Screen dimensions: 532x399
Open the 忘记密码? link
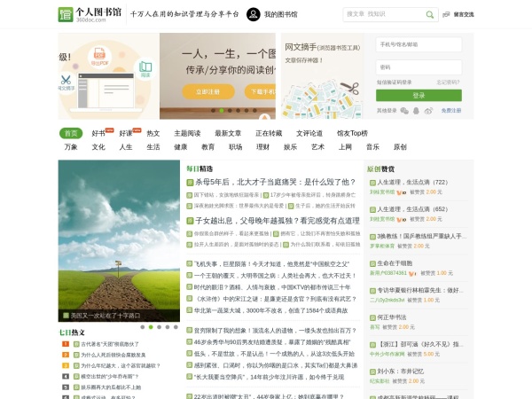[448, 82]
